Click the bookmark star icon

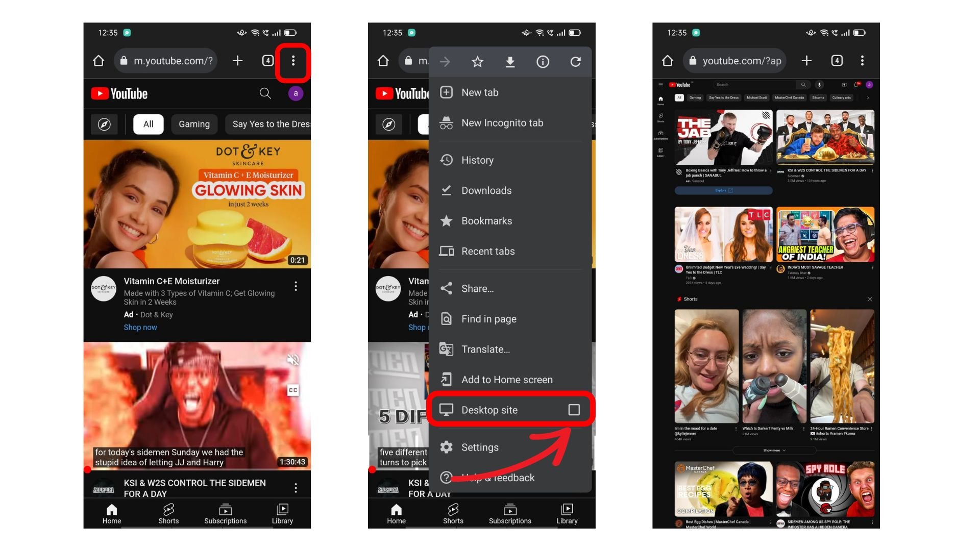coord(477,62)
